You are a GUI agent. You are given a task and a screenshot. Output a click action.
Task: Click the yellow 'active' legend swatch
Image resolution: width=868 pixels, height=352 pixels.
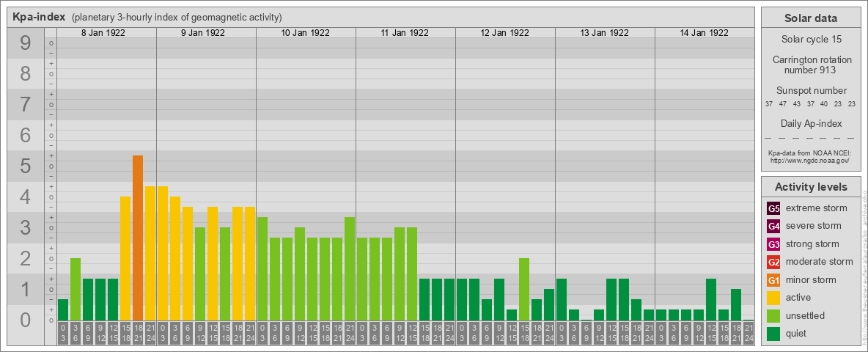click(773, 298)
